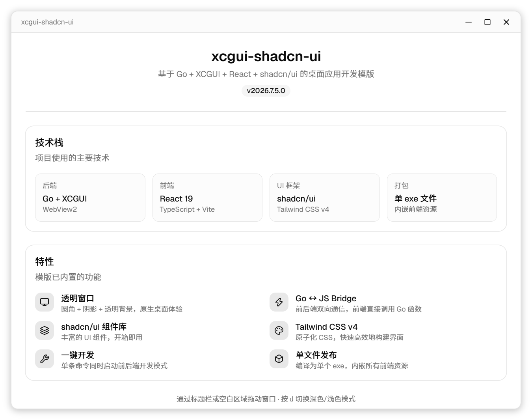Click the text 丰富的 UI 组件，开箱即用
Screen dimensions: 532x420
click(102, 338)
